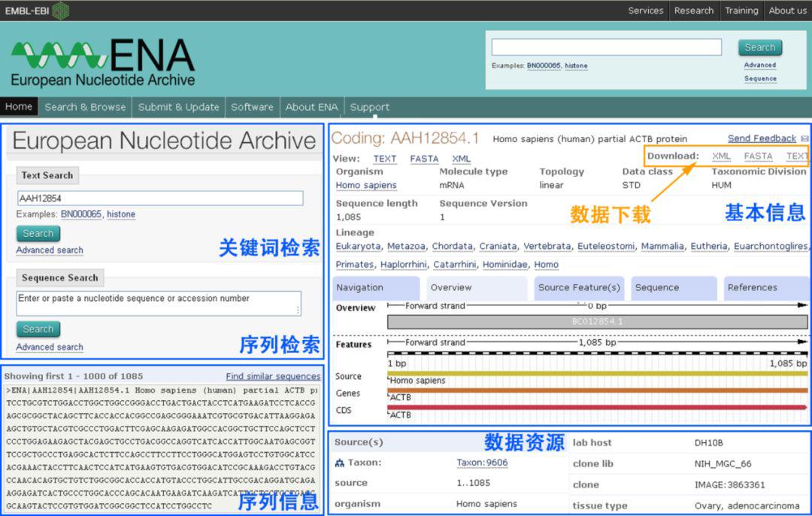Download the record as TEXT
This screenshot has height=516, width=812.
click(796, 156)
